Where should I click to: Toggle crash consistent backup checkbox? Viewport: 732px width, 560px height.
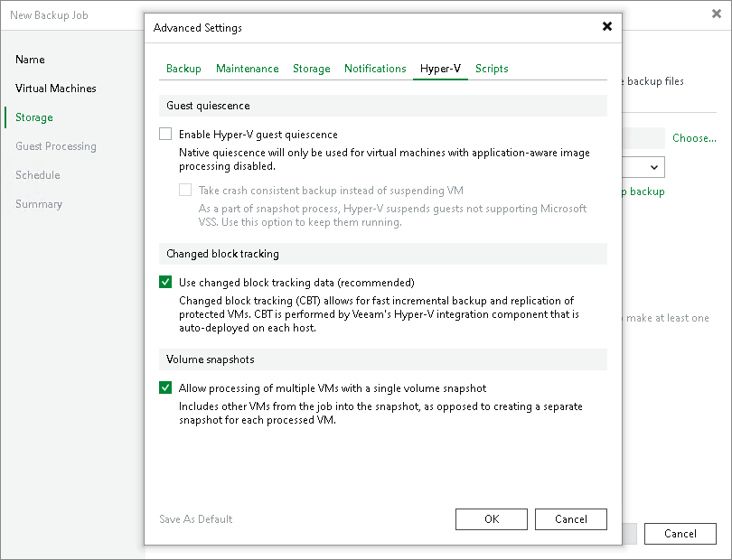185,190
